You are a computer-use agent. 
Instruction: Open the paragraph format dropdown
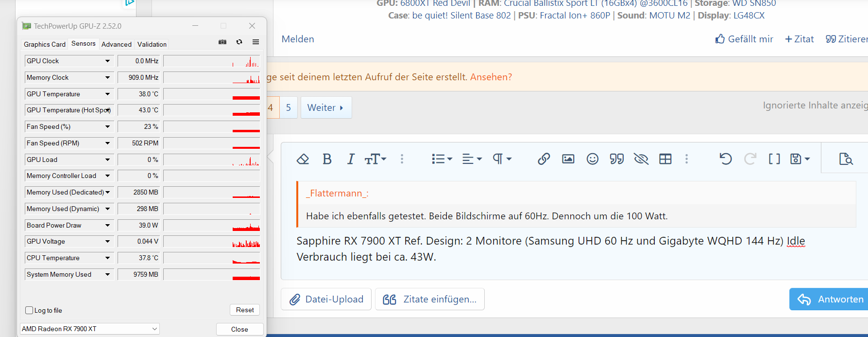[502, 159]
